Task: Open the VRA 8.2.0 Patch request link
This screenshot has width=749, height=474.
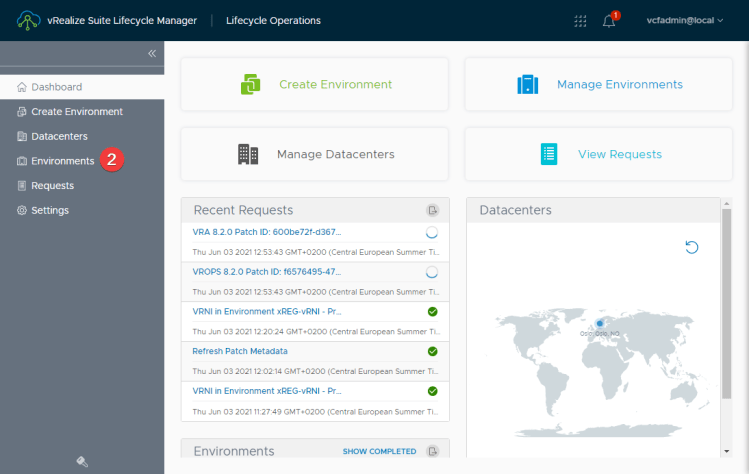Action: [267, 232]
